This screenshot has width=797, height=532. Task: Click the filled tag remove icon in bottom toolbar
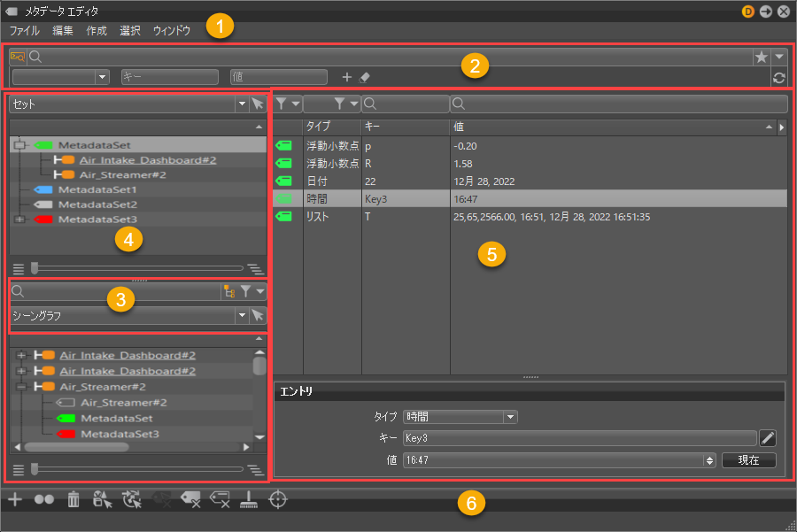tap(190, 499)
